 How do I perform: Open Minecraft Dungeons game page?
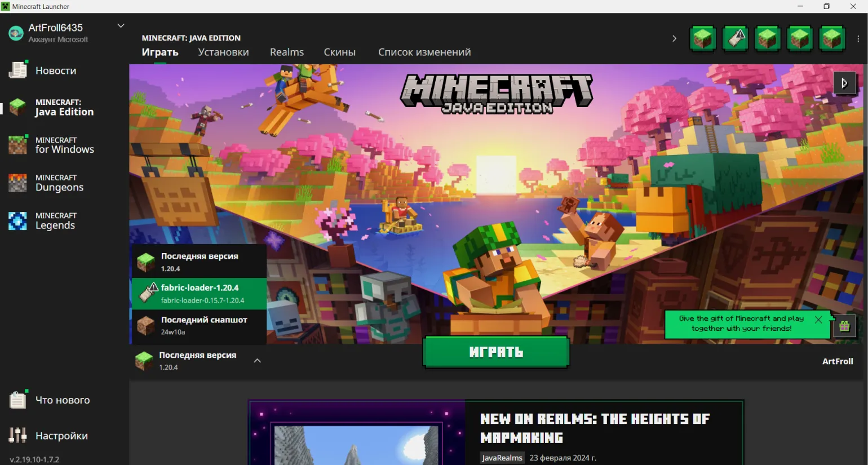[59, 183]
